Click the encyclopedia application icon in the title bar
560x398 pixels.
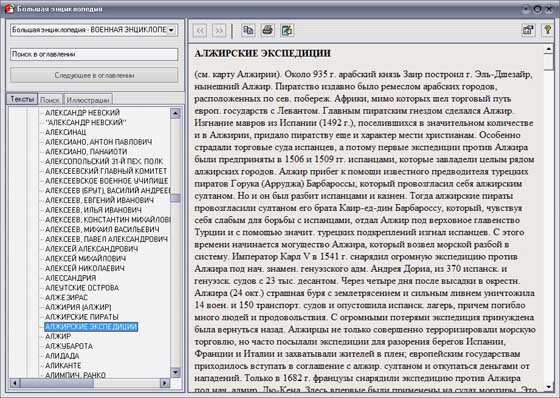coord(10,9)
